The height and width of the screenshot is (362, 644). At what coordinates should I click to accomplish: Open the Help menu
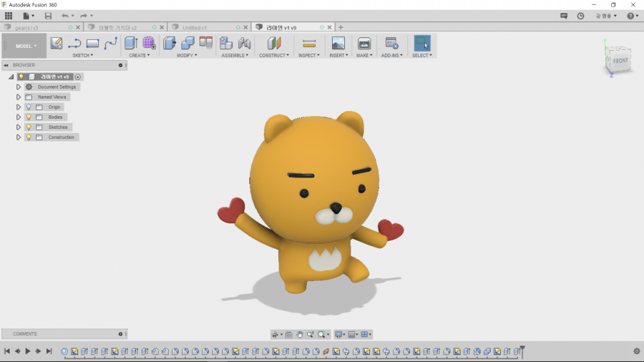click(x=633, y=16)
